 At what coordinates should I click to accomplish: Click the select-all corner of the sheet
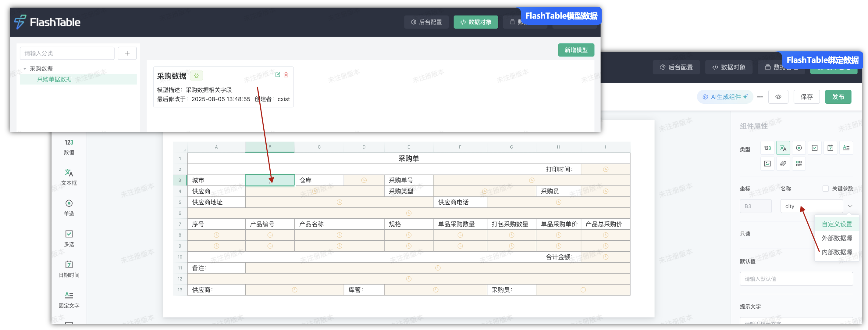click(x=180, y=147)
